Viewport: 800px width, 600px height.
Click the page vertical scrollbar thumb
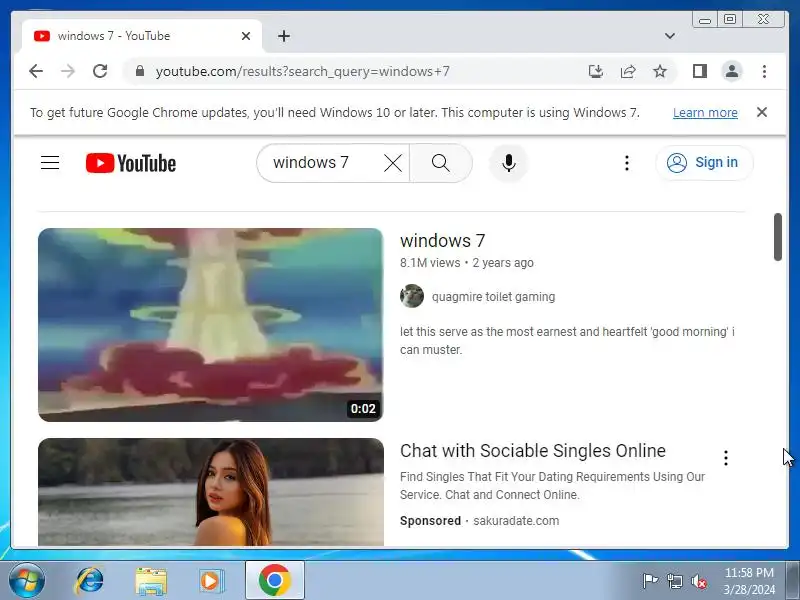[778, 237]
